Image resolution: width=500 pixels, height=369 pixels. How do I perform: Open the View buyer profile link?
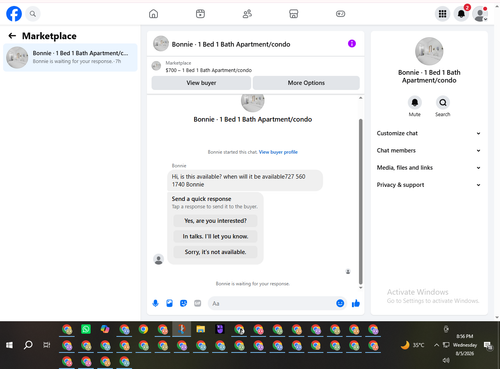pyautogui.click(x=278, y=152)
